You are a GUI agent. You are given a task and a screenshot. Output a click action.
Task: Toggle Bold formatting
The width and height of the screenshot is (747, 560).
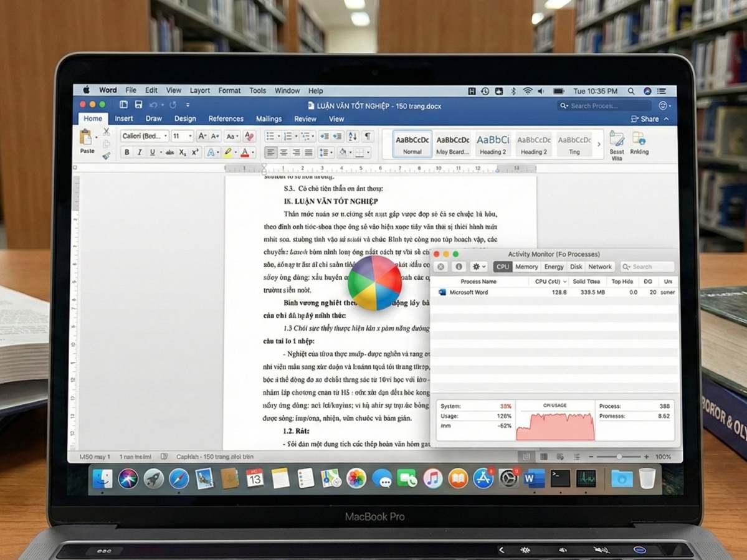[x=126, y=153]
